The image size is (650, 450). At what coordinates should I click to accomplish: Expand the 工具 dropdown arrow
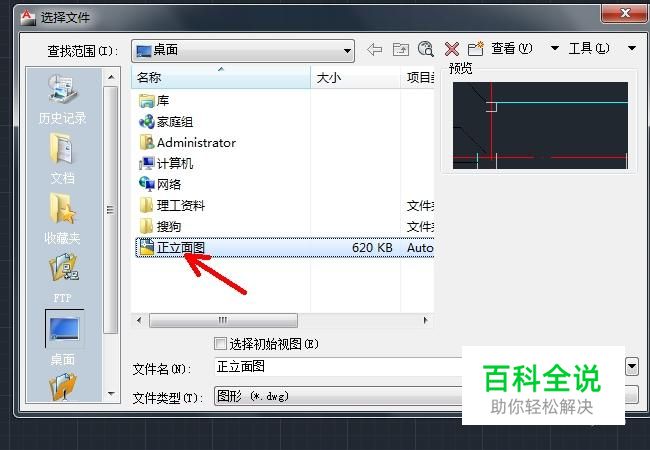[x=632, y=48]
